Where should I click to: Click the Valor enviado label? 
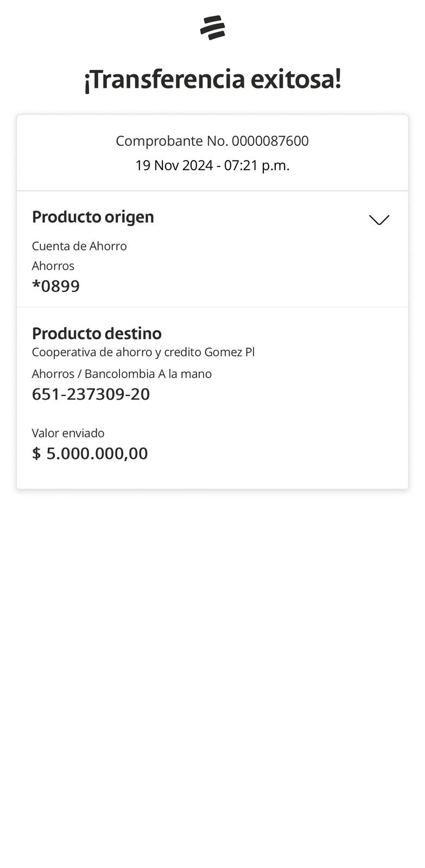(68, 433)
